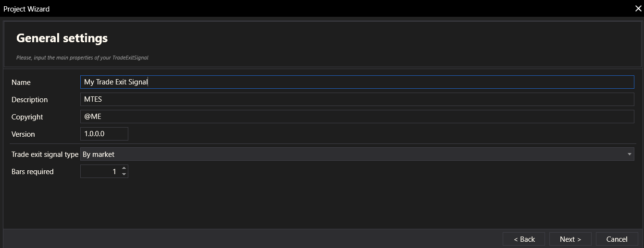Click the Copyright label
Image resolution: width=644 pixels, height=248 pixels.
point(27,117)
